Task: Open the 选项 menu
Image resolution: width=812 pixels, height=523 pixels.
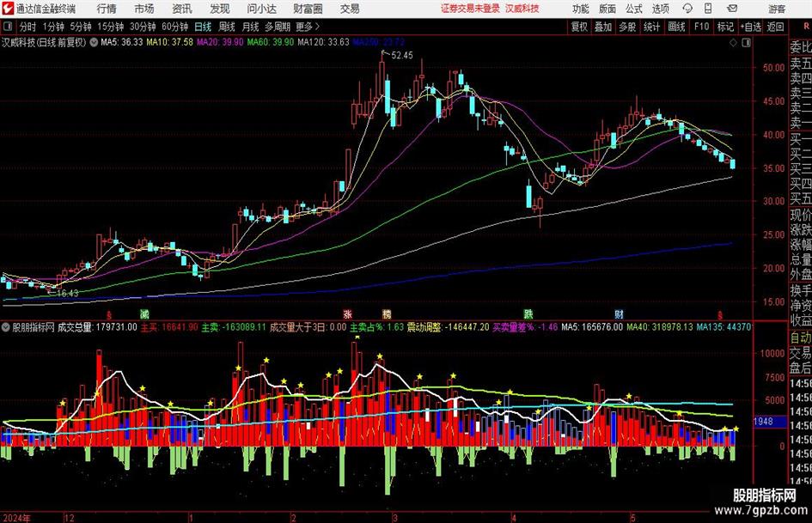Action: pos(660,9)
